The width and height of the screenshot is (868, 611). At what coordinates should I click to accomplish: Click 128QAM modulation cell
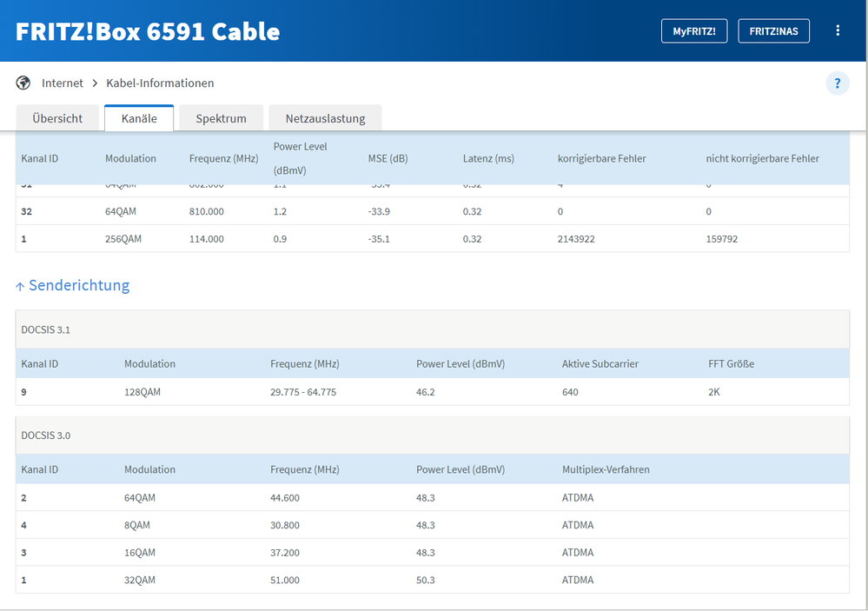click(142, 392)
